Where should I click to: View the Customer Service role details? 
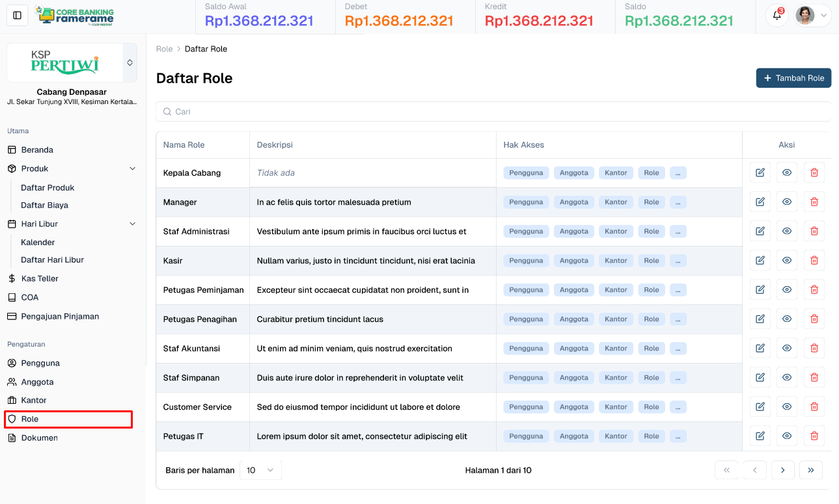click(786, 406)
